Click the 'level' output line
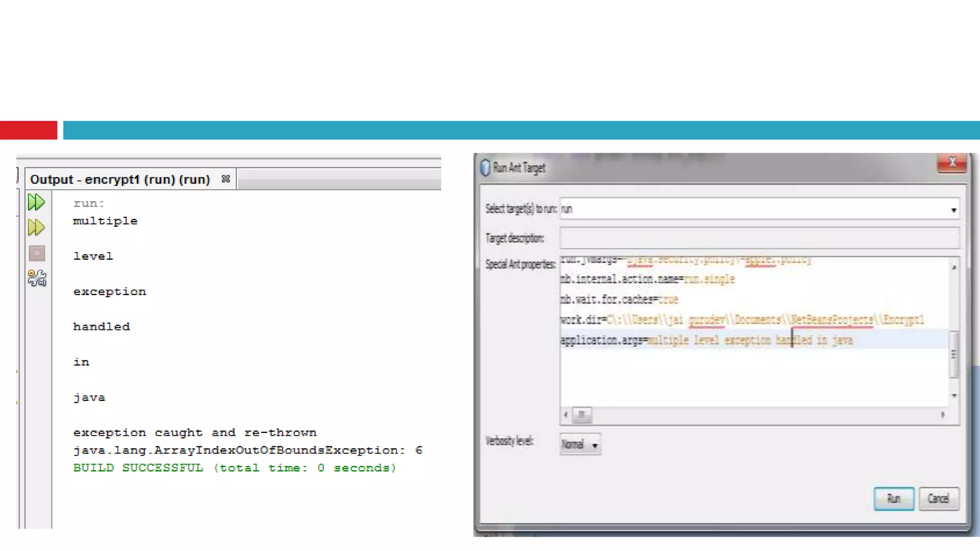The height and width of the screenshot is (551, 980). pos(93,256)
